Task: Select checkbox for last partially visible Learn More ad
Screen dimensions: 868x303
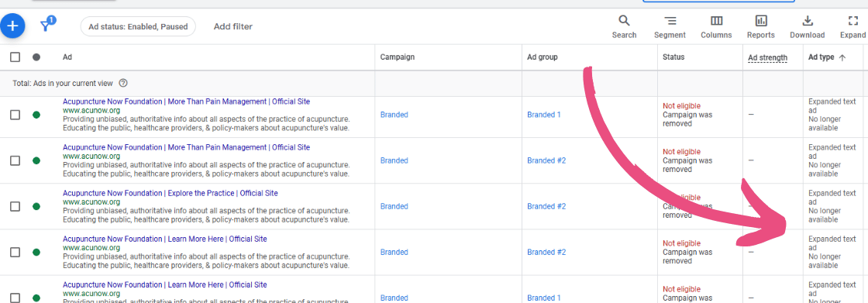Action: tap(15, 298)
